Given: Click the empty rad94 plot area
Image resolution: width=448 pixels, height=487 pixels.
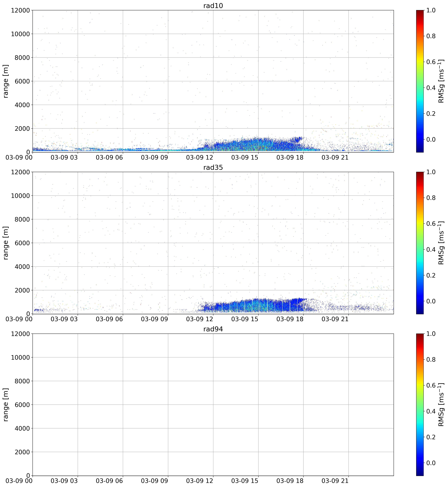Looking at the screenshot, I should (x=213, y=405).
